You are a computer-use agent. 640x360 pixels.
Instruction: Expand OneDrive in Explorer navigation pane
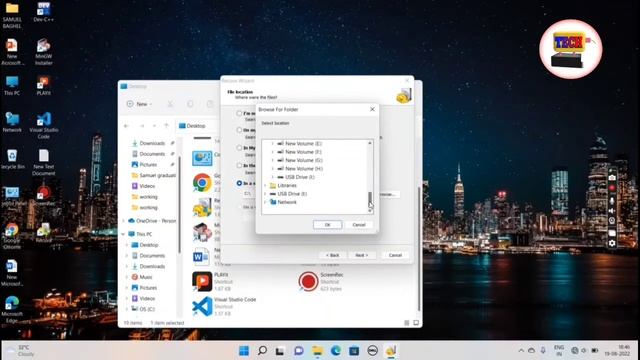click(123, 221)
